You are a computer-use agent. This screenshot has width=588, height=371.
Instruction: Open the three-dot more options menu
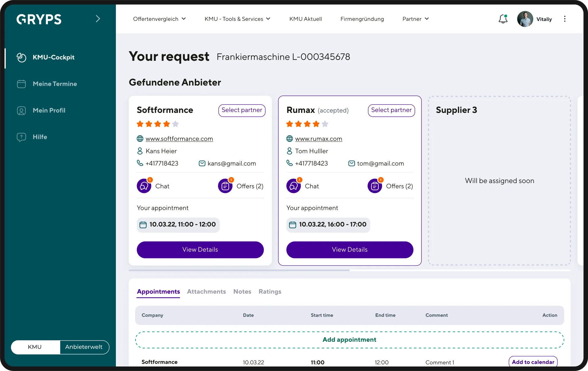(565, 19)
